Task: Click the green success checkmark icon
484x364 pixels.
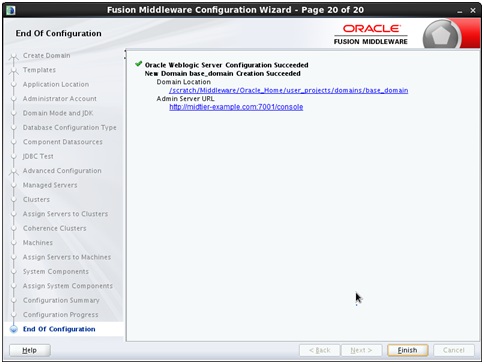Action: tap(139, 64)
